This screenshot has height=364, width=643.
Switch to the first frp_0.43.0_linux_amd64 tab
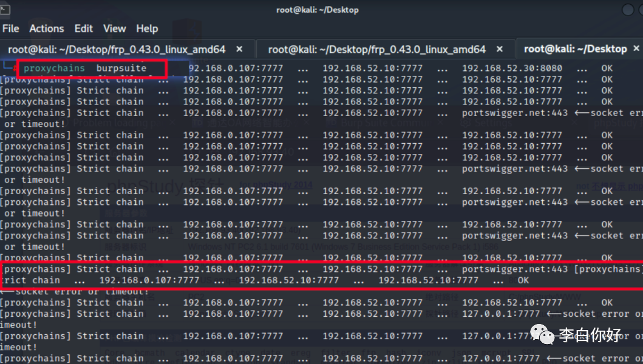click(117, 50)
